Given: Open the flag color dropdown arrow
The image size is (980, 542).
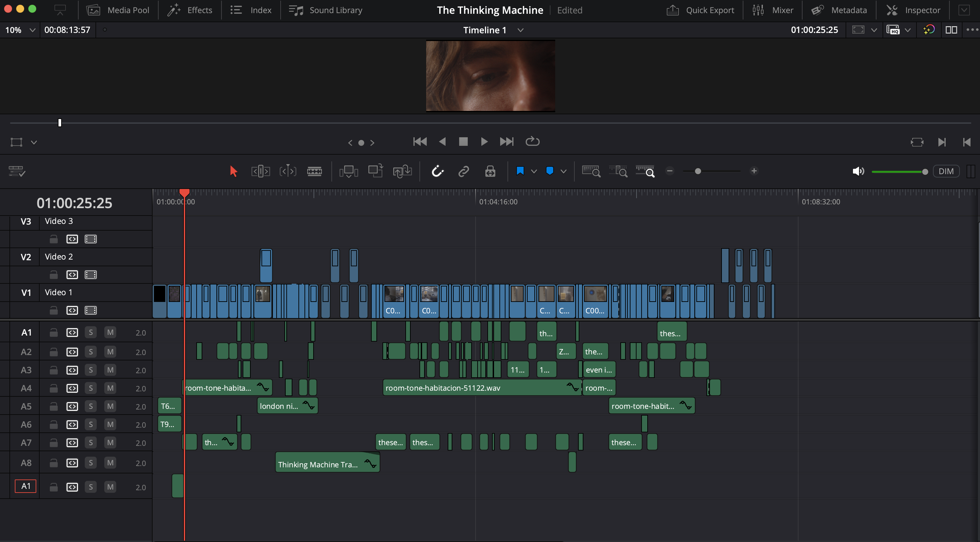Looking at the screenshot, I should pos(534,171).
